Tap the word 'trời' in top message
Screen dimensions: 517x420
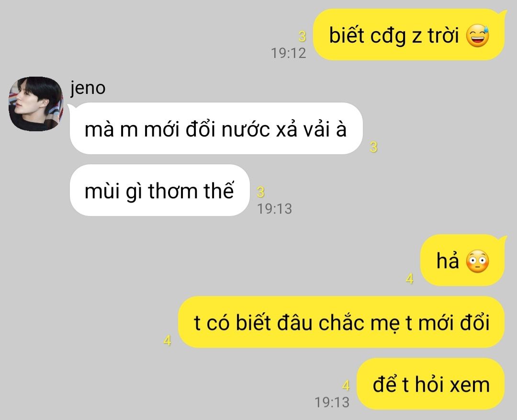[443, 35]
